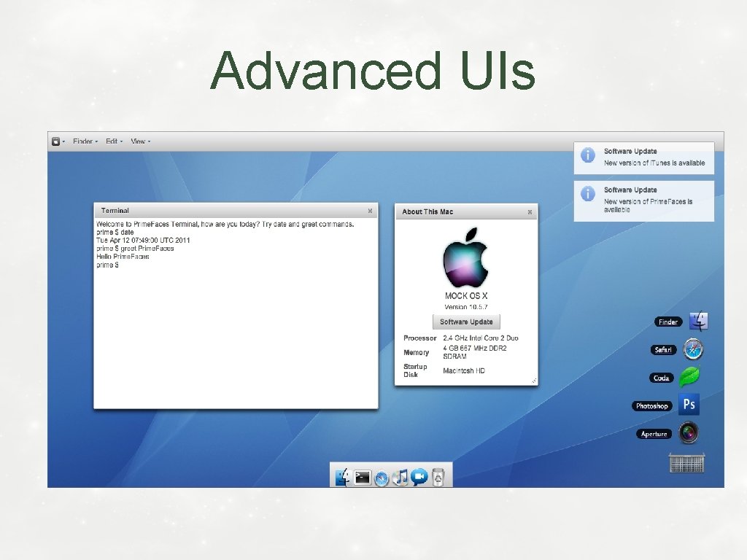Launch Terminal from the dock
Viewport: 747px width, 560px height.
[x=362, y=477]
